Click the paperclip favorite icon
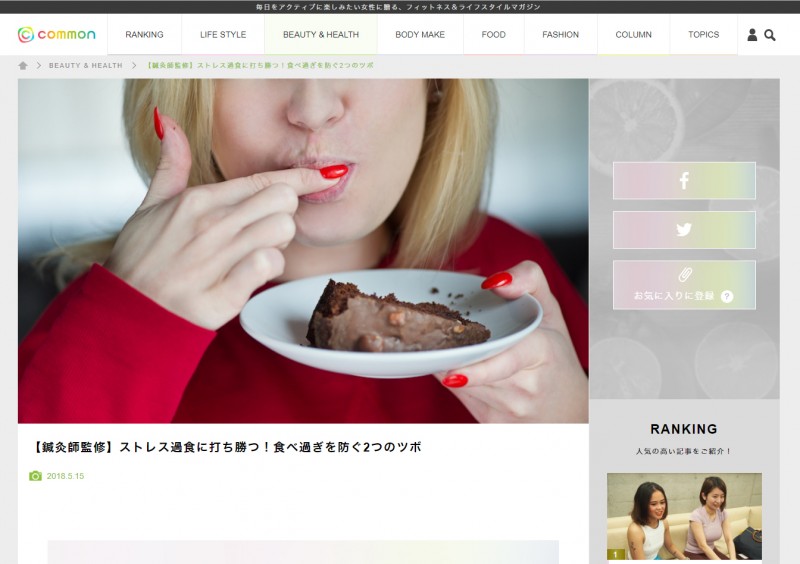 pyautogui.click(x=684, y=274)
